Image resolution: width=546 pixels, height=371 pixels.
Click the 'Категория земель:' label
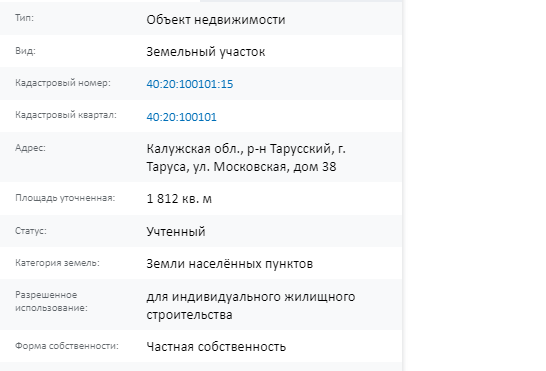57,263
